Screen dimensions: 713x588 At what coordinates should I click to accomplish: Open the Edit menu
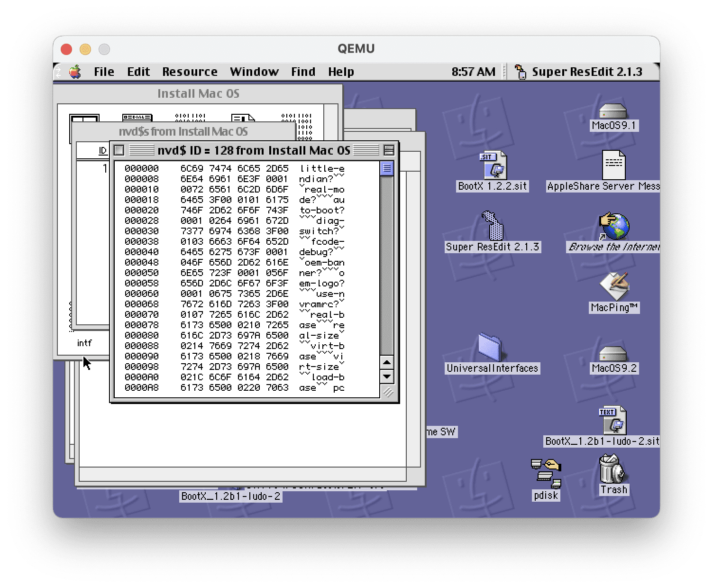tap(138, 72)
